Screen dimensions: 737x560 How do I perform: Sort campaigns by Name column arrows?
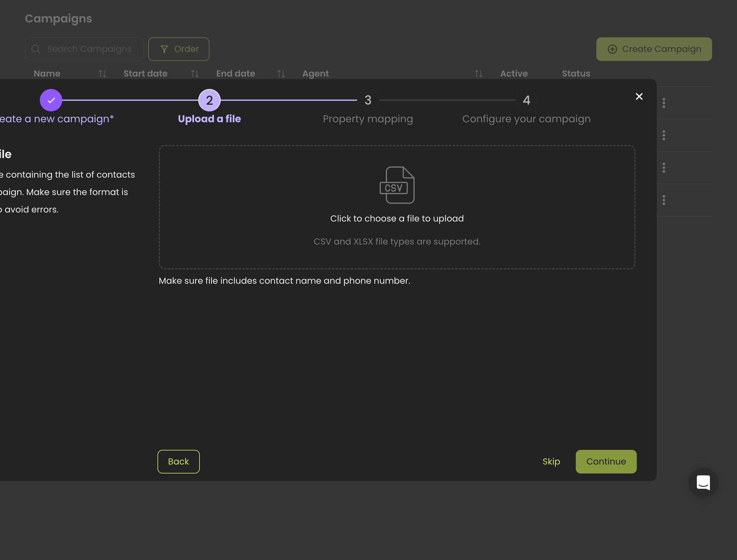click(102, 74)
